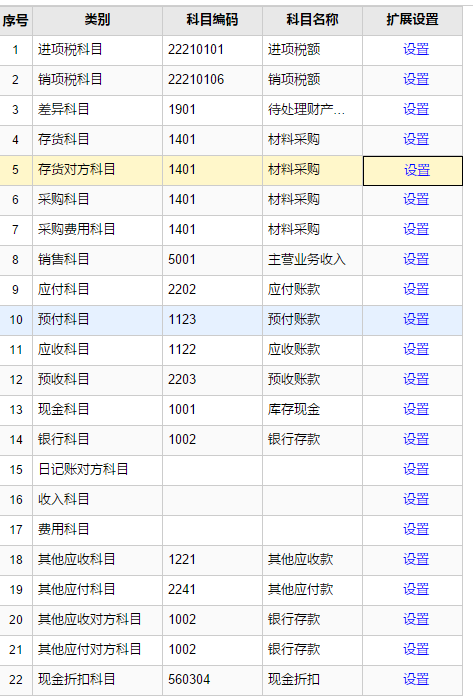Open 设置 link for 进项税科目 row

(x=416, y=50)
